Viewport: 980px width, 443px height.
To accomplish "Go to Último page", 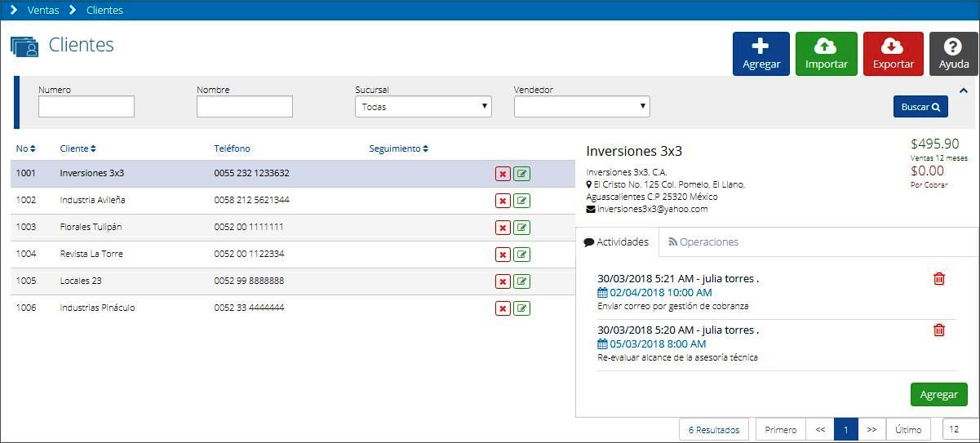I will [909, 430].
